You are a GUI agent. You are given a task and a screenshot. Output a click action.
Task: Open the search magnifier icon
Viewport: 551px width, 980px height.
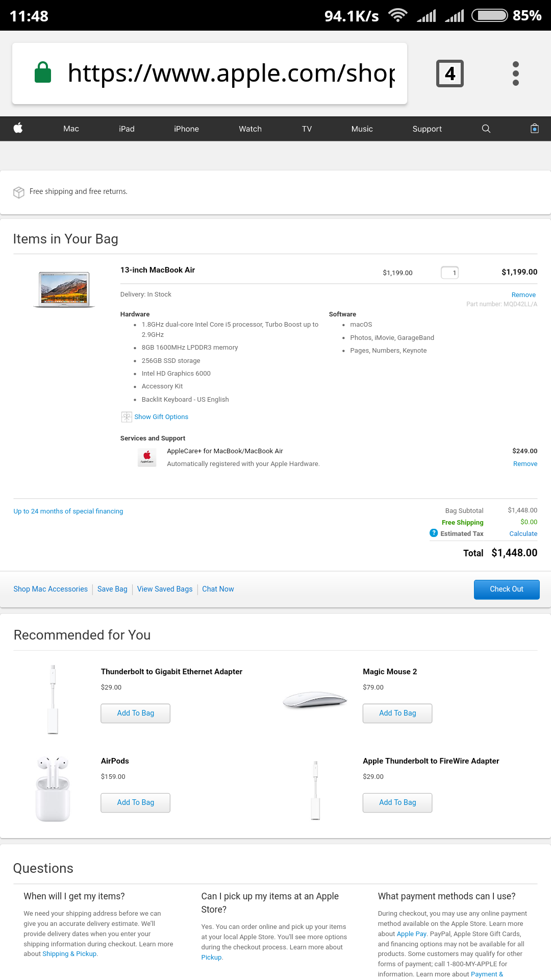(486, 129)
